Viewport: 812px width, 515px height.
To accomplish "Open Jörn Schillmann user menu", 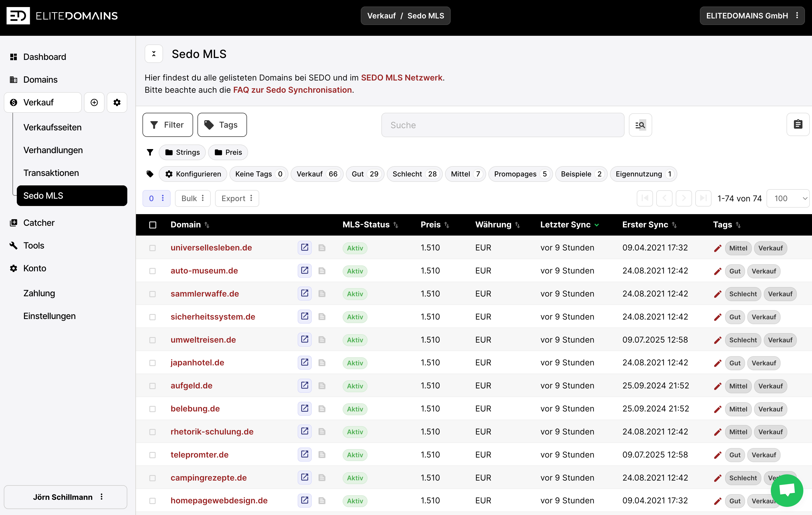I will coord(66,497).
